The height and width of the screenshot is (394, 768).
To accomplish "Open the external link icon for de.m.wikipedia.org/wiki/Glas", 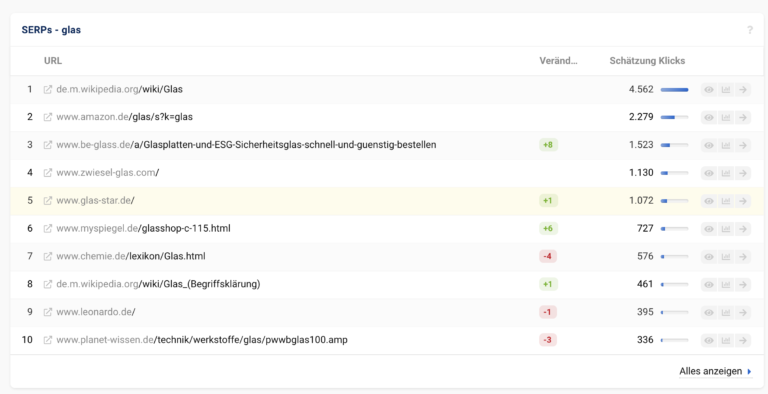I will pos(48,90).
